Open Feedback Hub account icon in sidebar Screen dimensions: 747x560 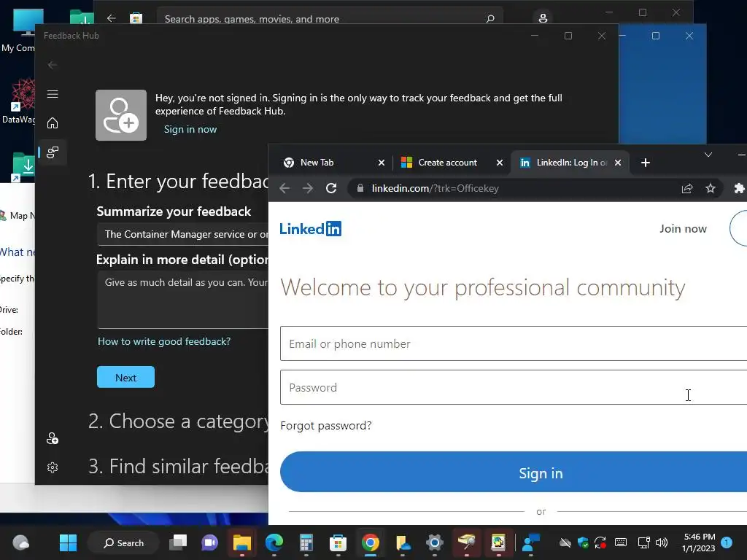[x=53, y=438]
